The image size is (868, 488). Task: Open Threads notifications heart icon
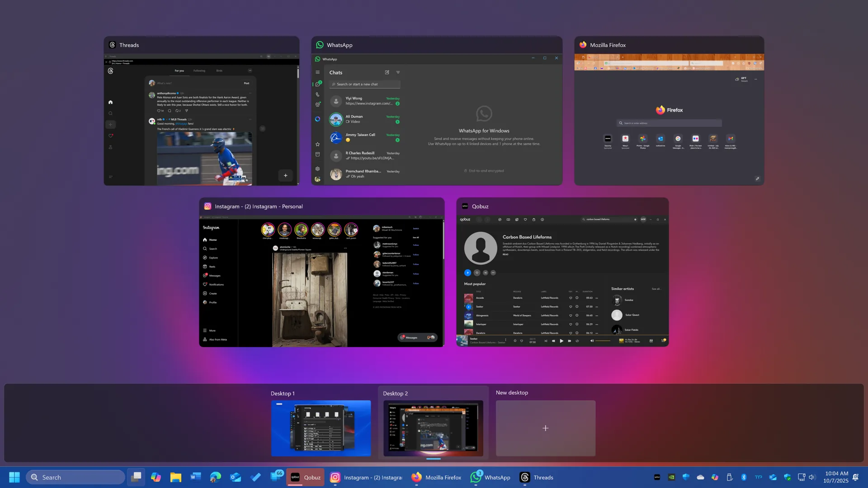(111, 136)
